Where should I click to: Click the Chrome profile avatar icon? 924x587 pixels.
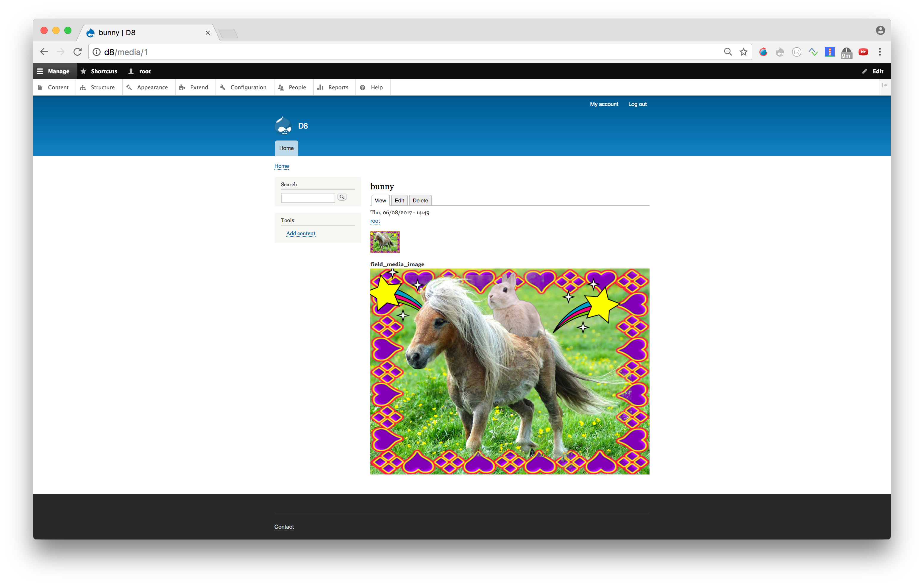click(x=880, y=30)
